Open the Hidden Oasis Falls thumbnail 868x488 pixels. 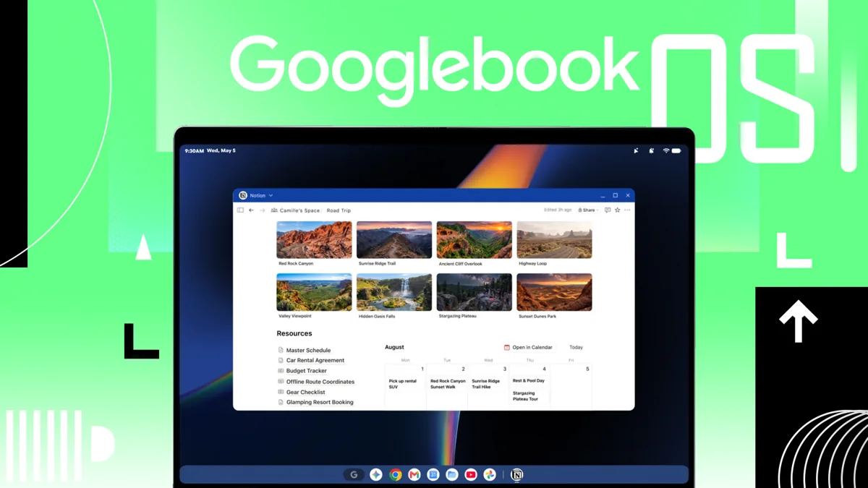[x=394, y=292]
